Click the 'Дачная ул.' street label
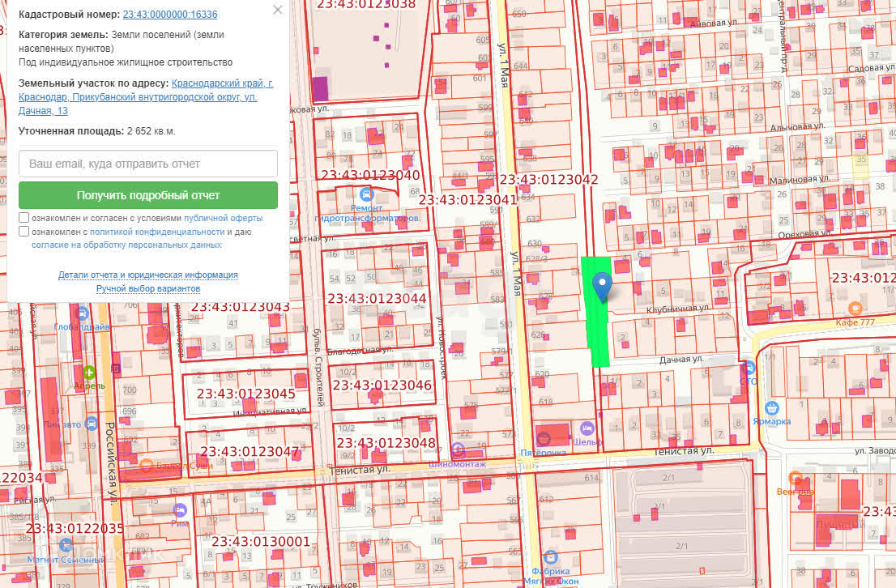This screenshot has width=896, height=588. pos(681,360)
